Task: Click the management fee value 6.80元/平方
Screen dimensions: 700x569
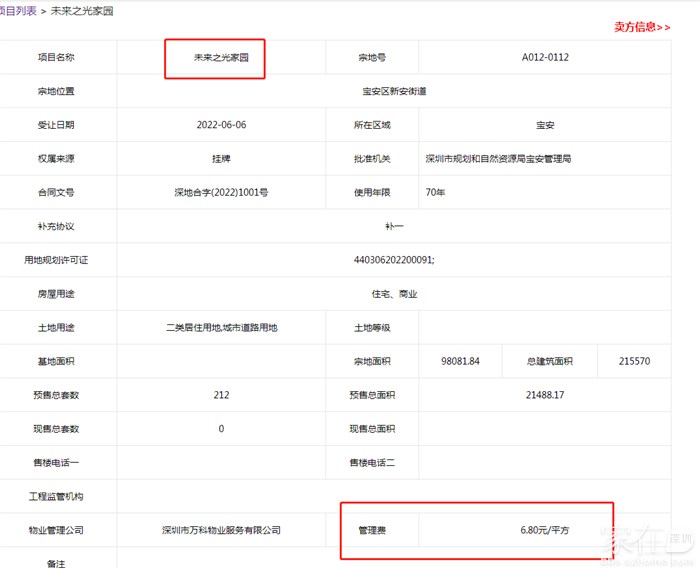Action: click(x=544, y=530)
